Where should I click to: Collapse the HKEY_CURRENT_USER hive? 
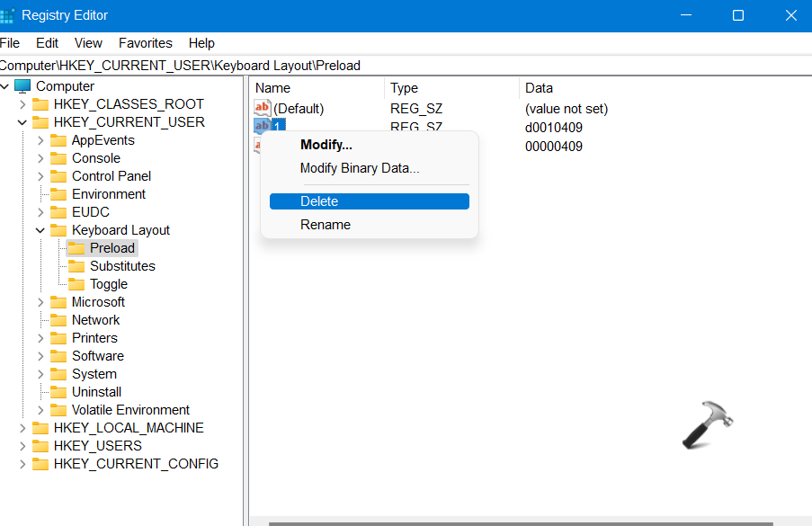tap(22, 122)
